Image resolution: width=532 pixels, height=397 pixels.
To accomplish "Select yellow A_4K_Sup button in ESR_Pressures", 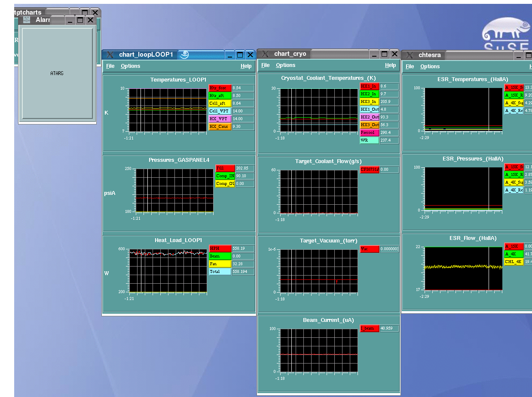I will (x=514, y=182).
